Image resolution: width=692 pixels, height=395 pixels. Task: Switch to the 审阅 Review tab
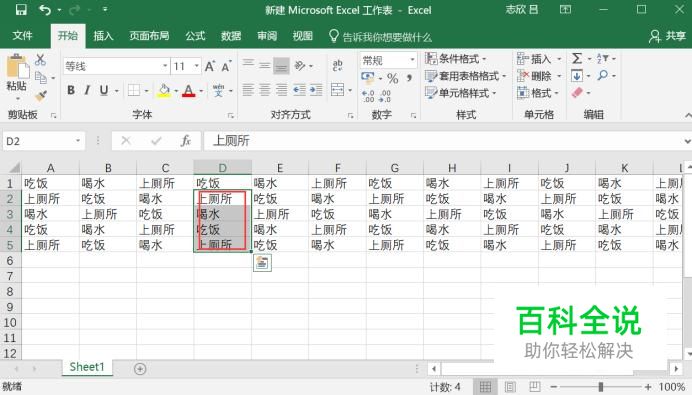(x=267, y=36)
